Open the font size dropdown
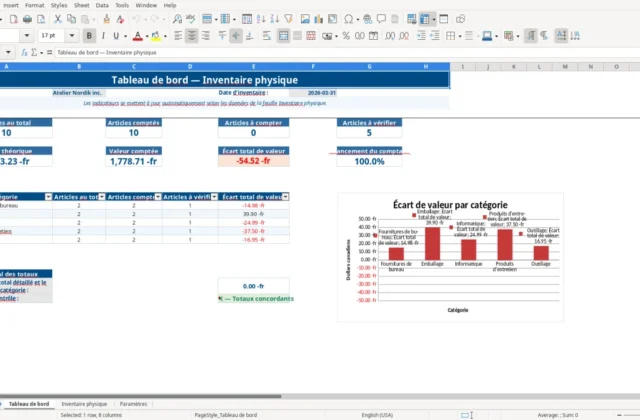This screenshot has width=640, height=420. [x=72, y=36]
